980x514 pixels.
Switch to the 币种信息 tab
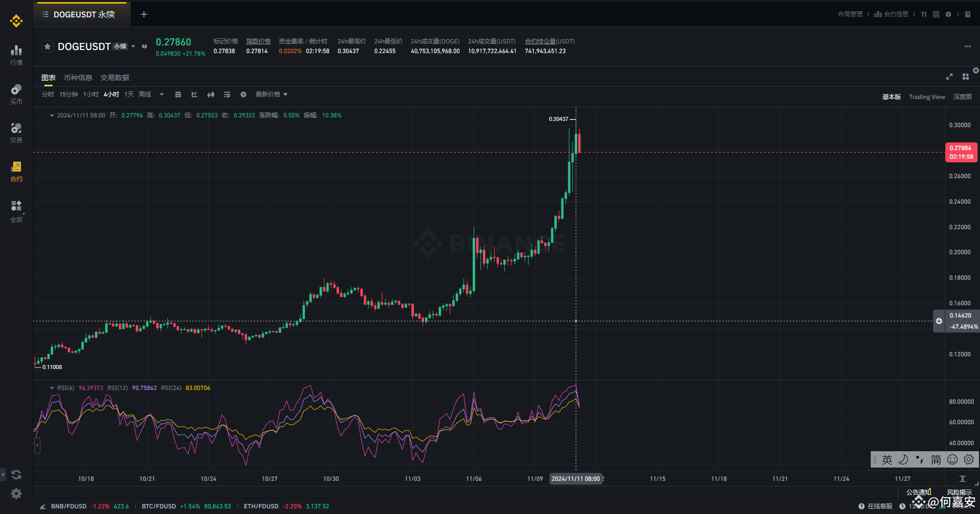click(78, 78)
